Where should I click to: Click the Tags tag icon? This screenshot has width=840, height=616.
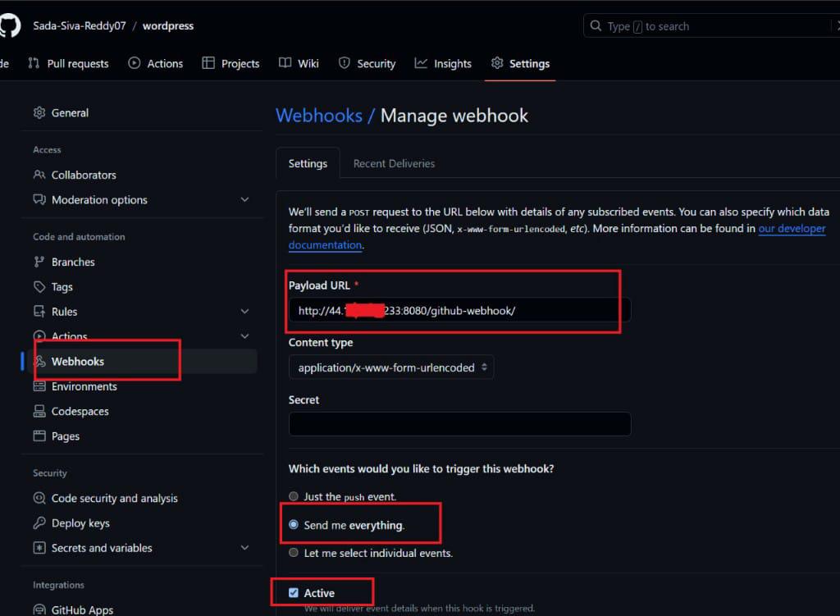(39, 286)
